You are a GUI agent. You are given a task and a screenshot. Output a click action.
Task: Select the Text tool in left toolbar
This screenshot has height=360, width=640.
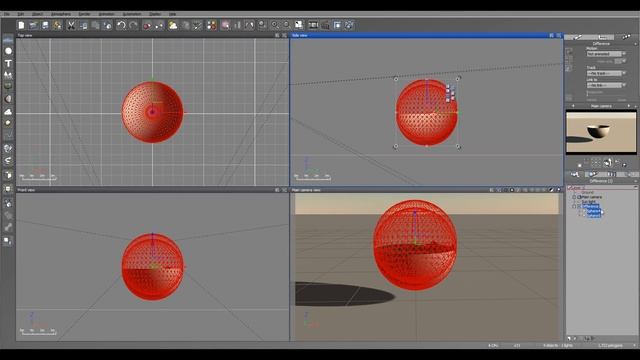pyautogui.click(x=8, y=63)
